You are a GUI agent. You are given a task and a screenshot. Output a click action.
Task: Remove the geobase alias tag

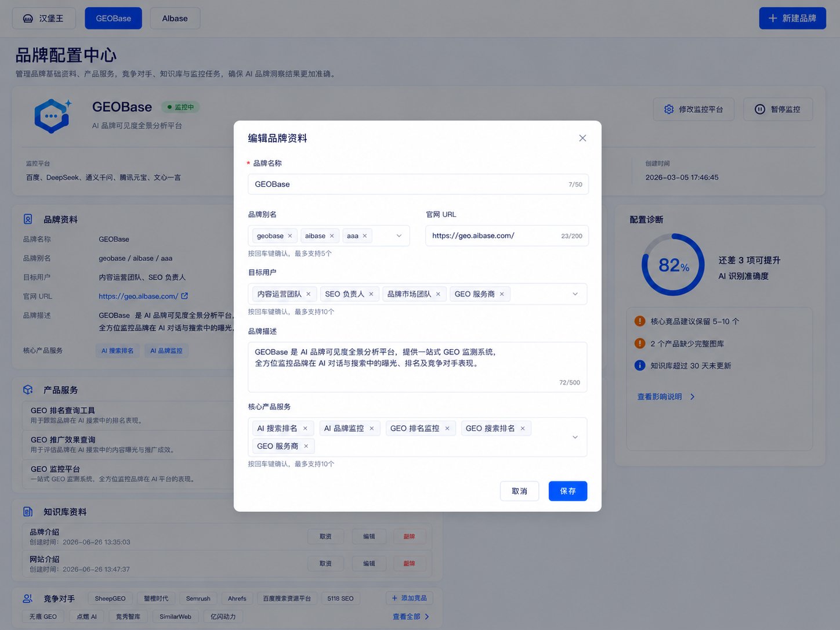290,236
